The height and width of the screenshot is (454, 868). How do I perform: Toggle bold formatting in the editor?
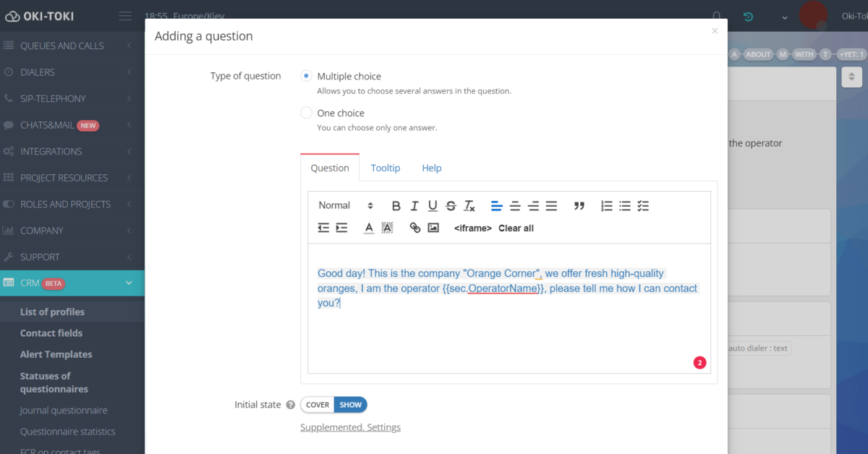coord(396,205)
